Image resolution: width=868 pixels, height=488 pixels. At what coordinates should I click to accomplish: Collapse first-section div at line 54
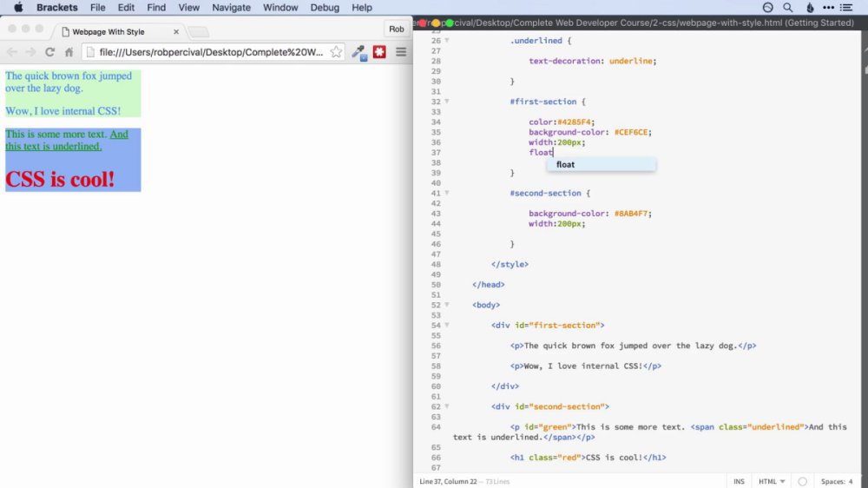(x=447, y=325)
